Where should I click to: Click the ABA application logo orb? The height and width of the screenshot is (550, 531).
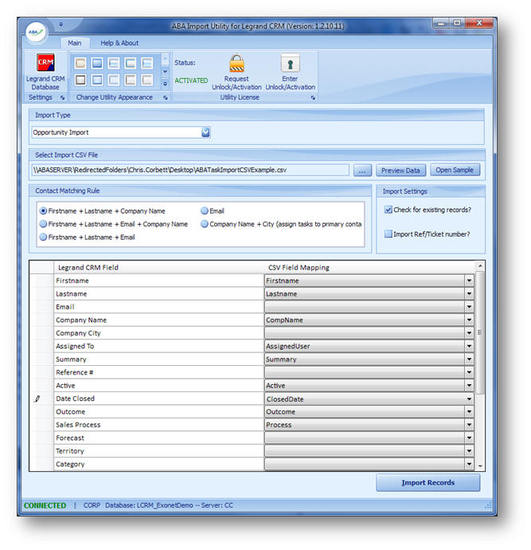coord(35,32)
